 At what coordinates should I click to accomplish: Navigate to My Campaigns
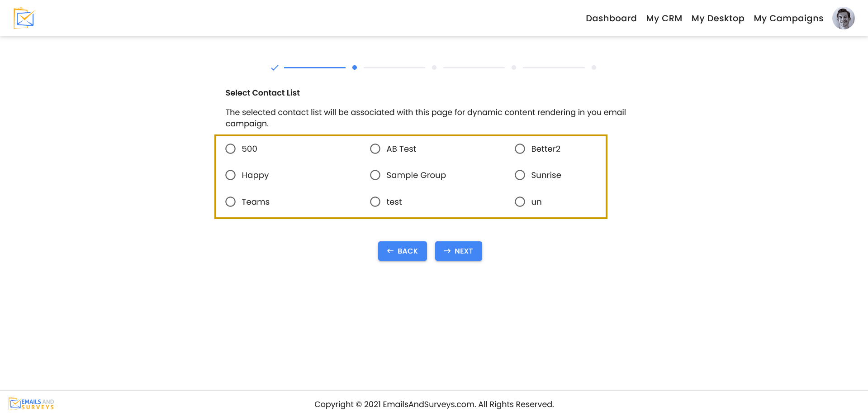[788, 18]
